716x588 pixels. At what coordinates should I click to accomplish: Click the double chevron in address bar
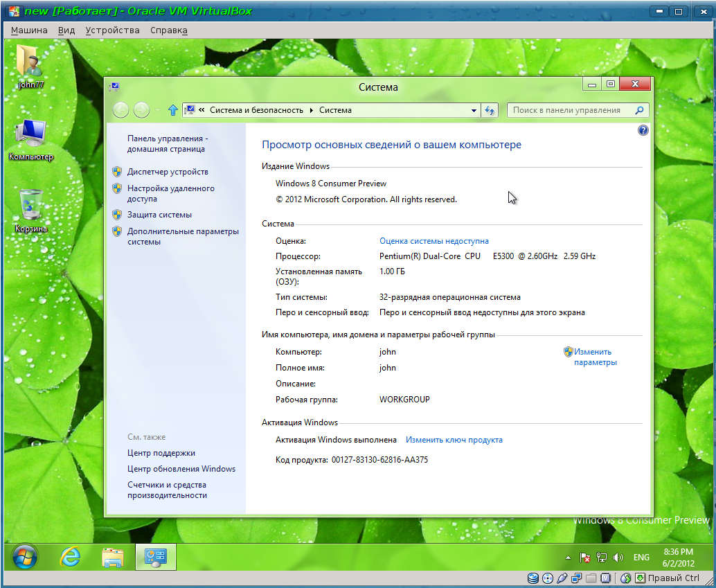click(202, 110)
